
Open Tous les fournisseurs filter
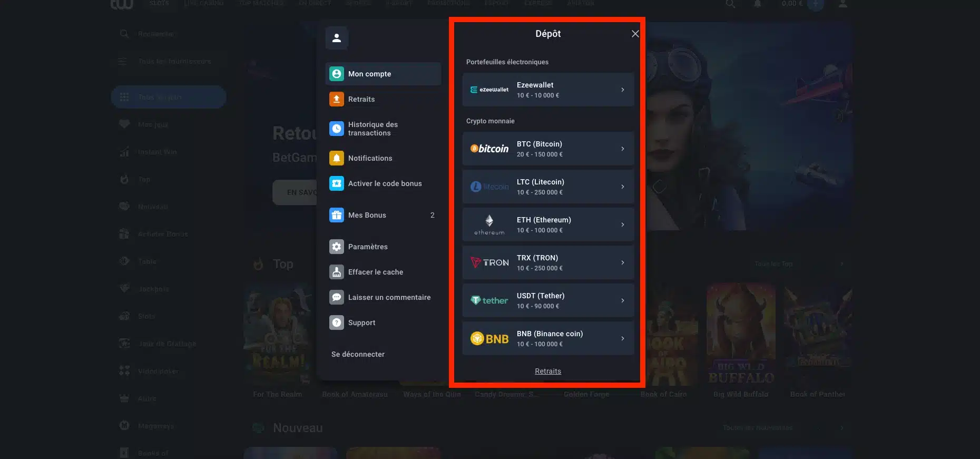(169, 61)
